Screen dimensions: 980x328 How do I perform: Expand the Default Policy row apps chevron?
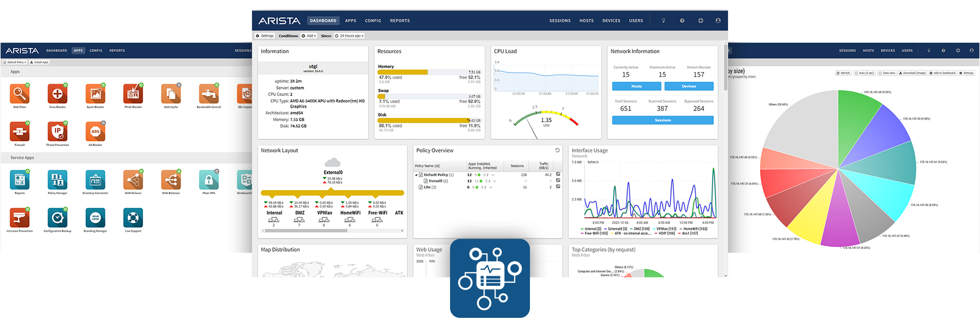click(493, 175)
